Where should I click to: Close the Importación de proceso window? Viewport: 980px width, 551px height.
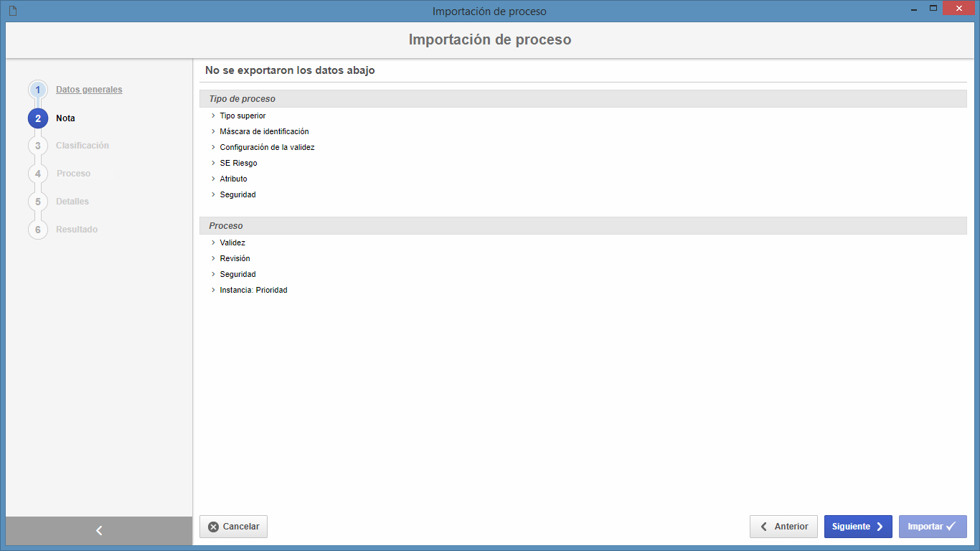point(959,8)
